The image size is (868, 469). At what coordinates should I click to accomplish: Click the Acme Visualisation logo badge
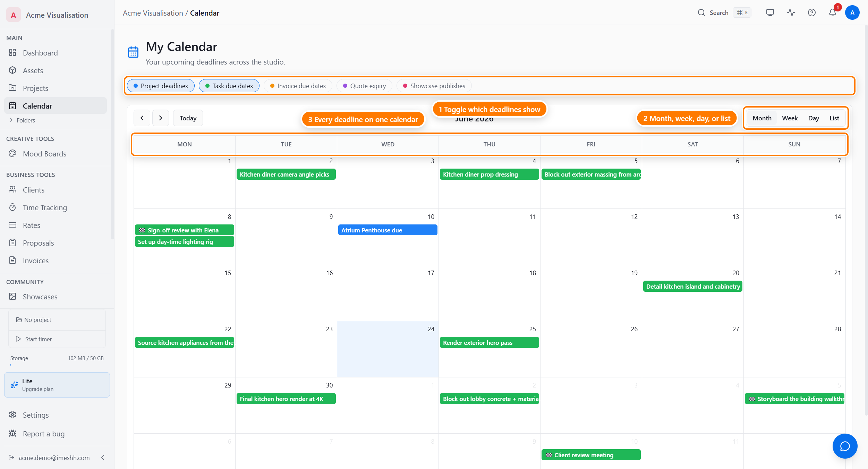[14, 15]
